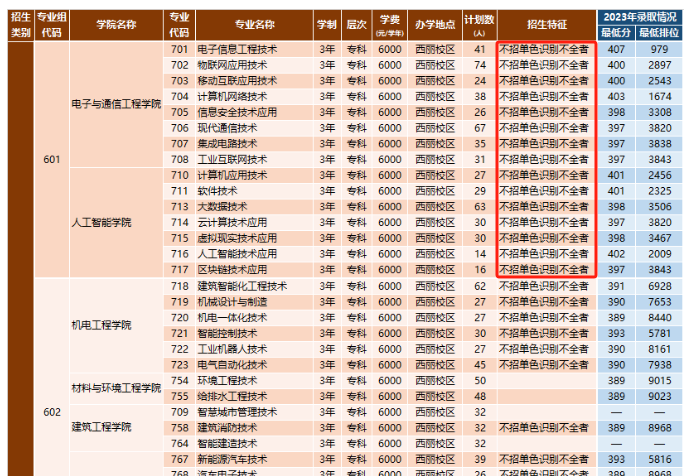Click the plan count 74 cell
Screen dimensions: 688x476
[480, 65]
